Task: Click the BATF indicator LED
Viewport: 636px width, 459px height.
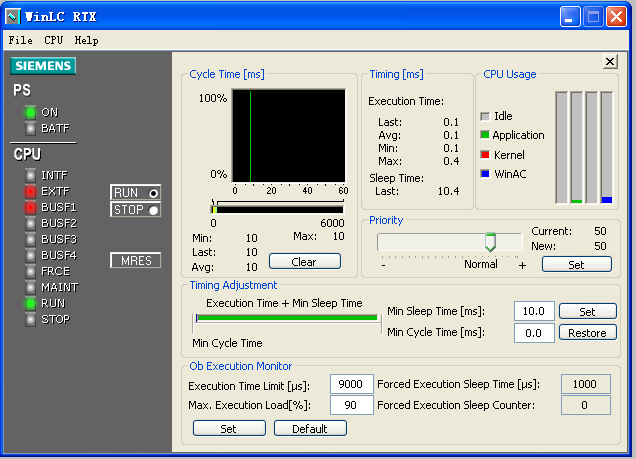Action: pyautogui.click(x=30, y=129)
